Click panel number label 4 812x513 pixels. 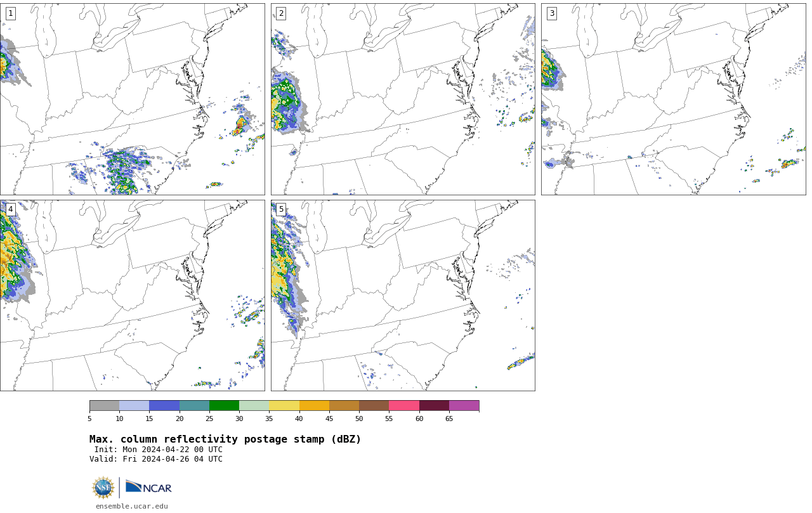coord(10,209)
